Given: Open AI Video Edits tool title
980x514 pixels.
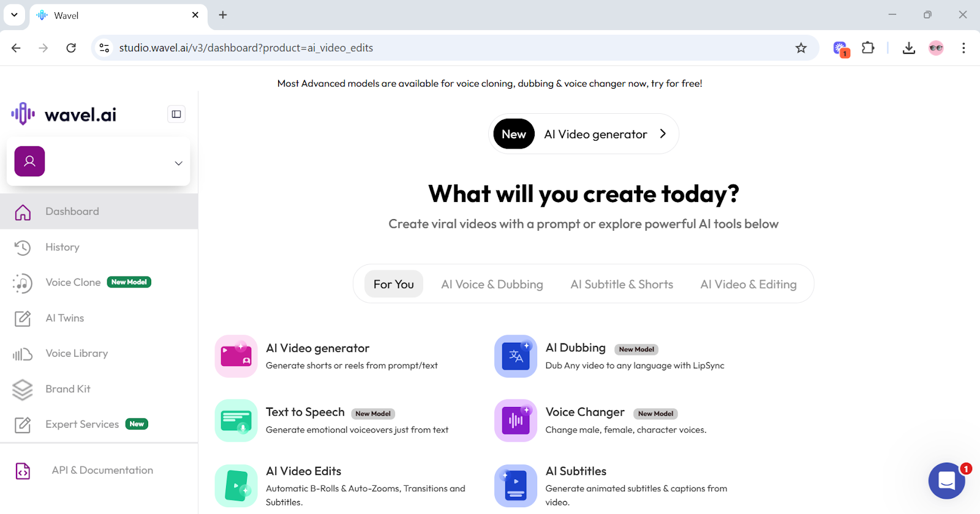Looking at the screenshot, I should [303, 471].
